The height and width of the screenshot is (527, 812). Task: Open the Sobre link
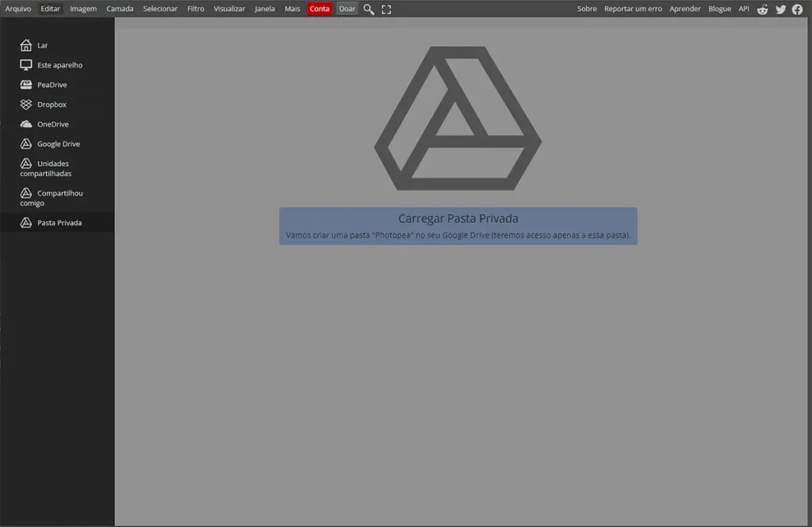[x=587, y=9]
